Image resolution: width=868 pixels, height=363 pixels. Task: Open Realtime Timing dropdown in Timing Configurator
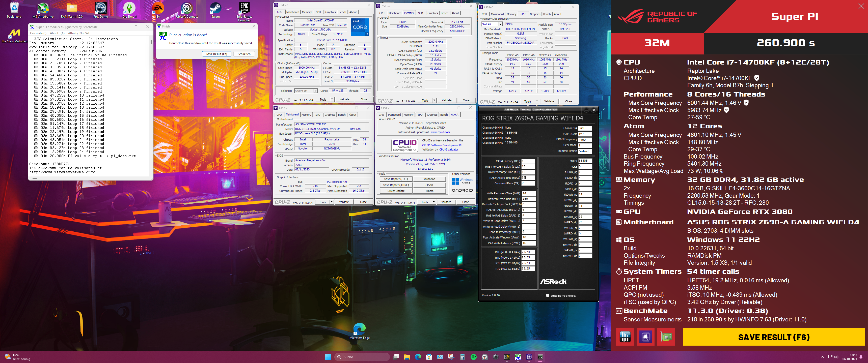(585, 151)
